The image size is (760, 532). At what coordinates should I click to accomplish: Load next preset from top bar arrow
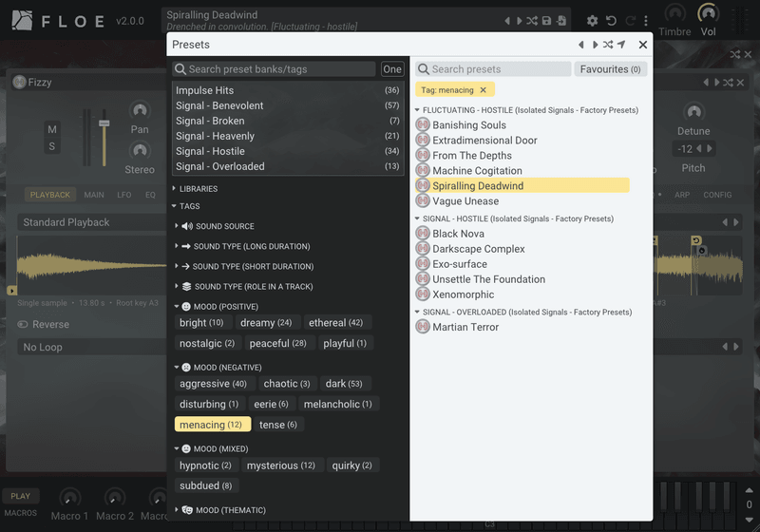coord(519,21)
